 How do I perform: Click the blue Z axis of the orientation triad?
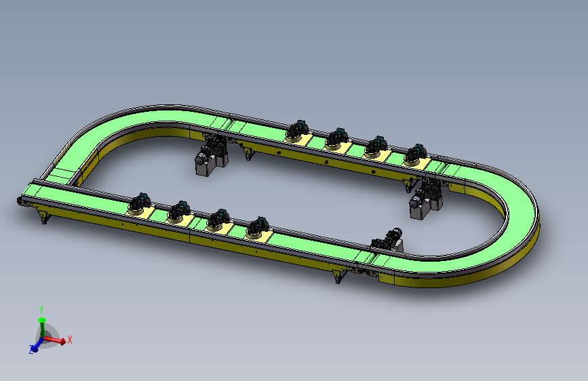click(x=36, y=346)
